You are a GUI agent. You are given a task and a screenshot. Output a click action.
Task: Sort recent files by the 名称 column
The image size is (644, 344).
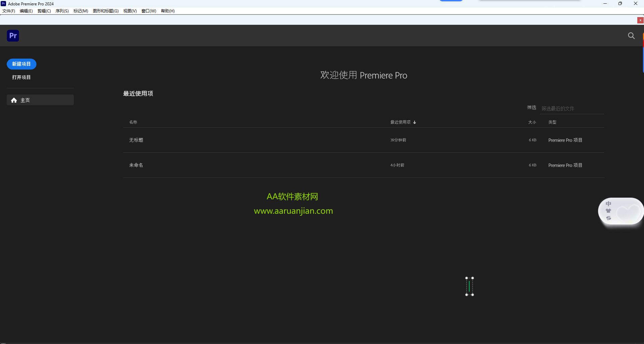click(133, 122)
